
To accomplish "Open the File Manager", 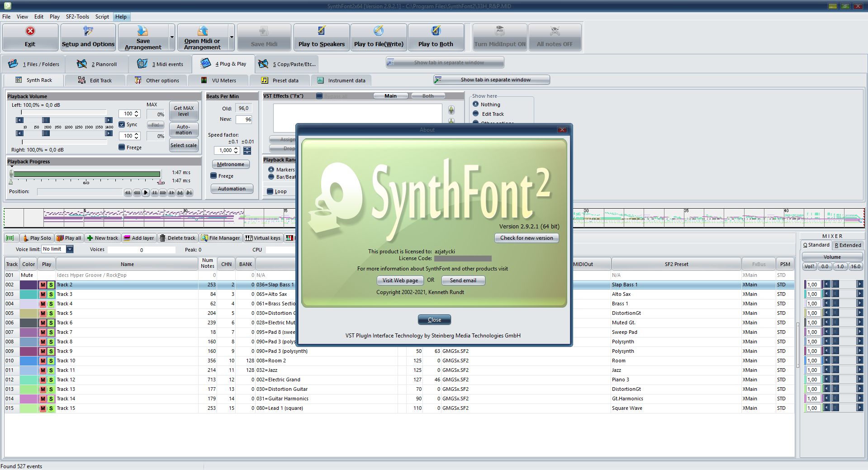I will [x=220, y=238].
